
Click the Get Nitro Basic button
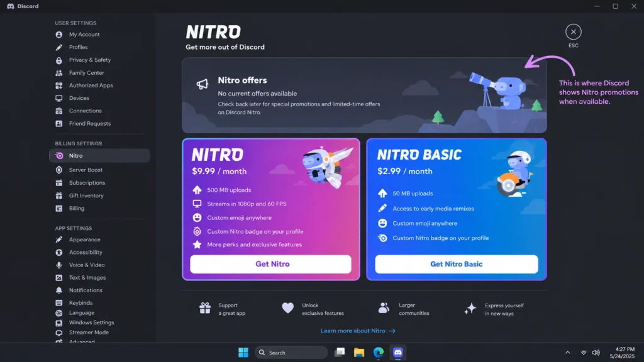457,265
